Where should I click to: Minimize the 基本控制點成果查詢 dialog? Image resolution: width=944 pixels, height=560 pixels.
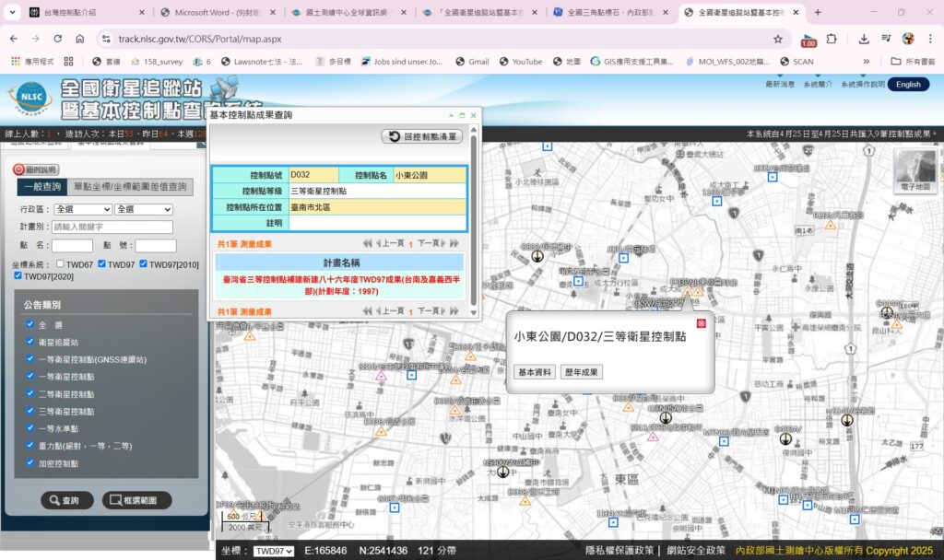[451, 115]
